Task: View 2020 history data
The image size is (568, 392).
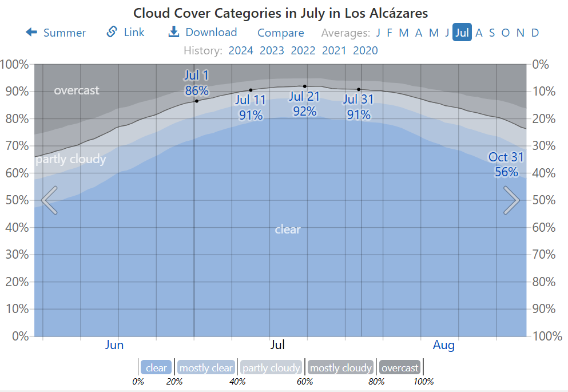Action: pos(366,50)
